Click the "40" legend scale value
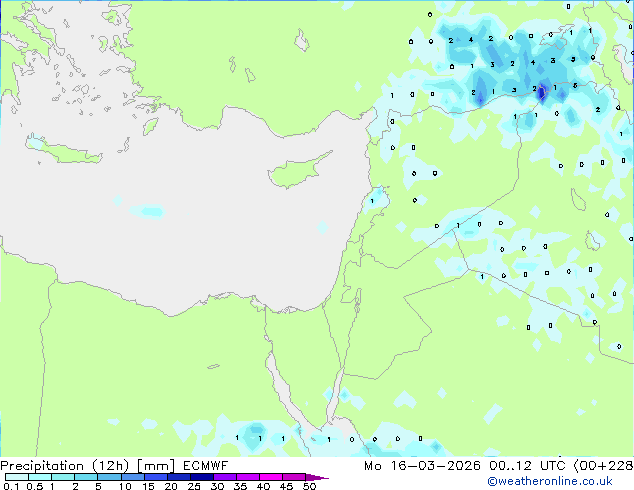Viewport: 634px width, 490px height. click(x=263, y=486)
